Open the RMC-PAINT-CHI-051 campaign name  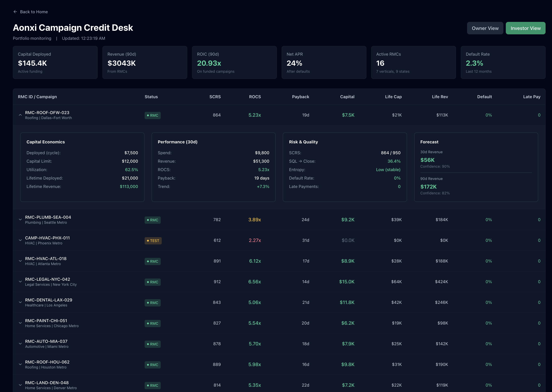pos(46,321)
